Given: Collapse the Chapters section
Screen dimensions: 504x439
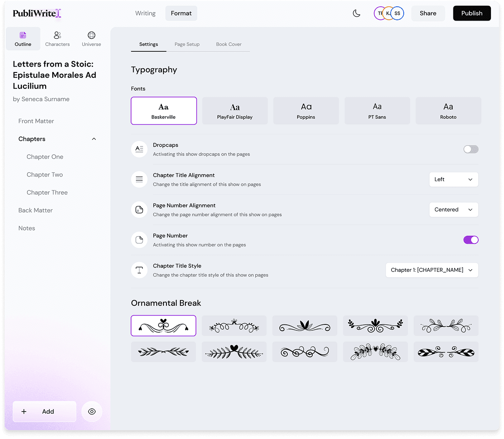Looking at the screenshot, I should (x=94, y=139).
